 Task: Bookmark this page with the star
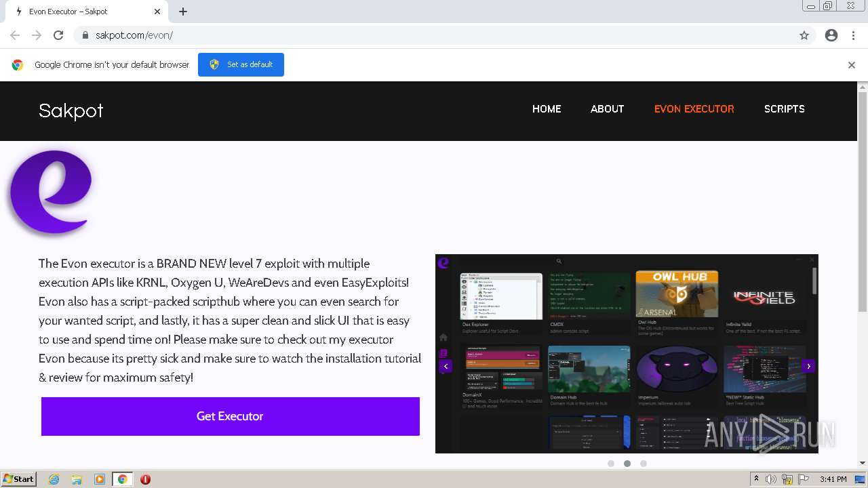click(804, 35)
